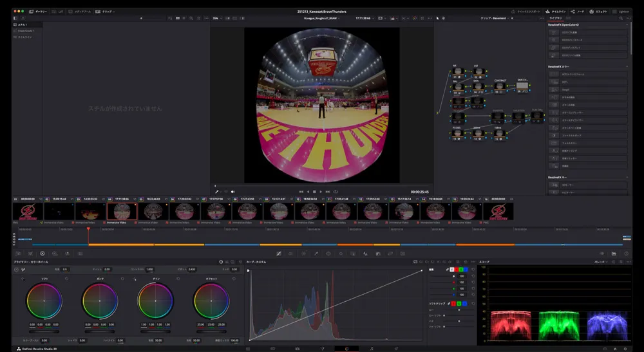The width and height of the screenshot is (644, 352).
Task: Toggle the Effects (エフェクト) panel button
Action: (598, 12)
